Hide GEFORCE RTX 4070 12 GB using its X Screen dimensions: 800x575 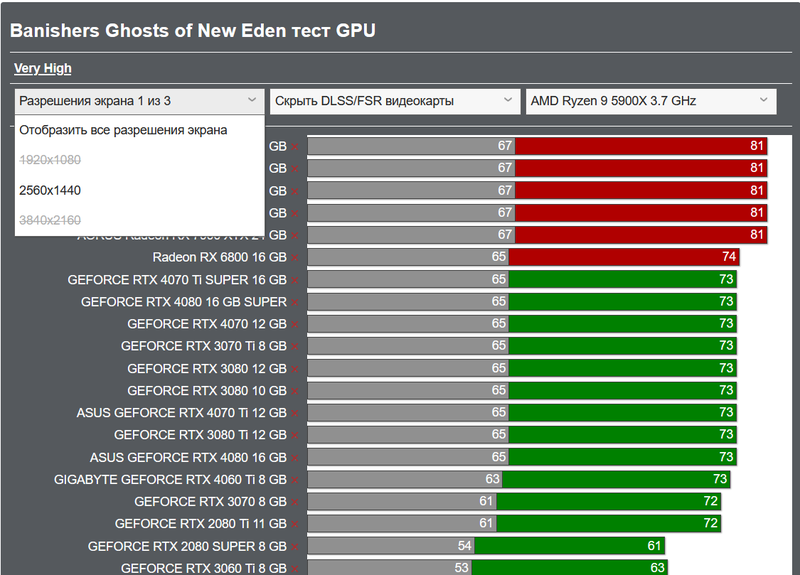coord(295,324)
